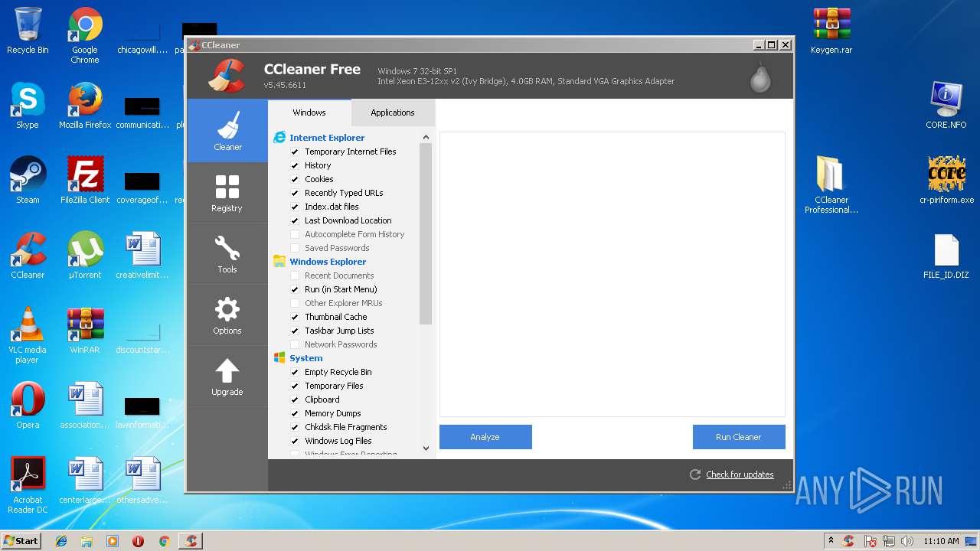Toggle Memory Dumps checkbox
The height and width of the screenshot is (551, 980).
(295, 413)
